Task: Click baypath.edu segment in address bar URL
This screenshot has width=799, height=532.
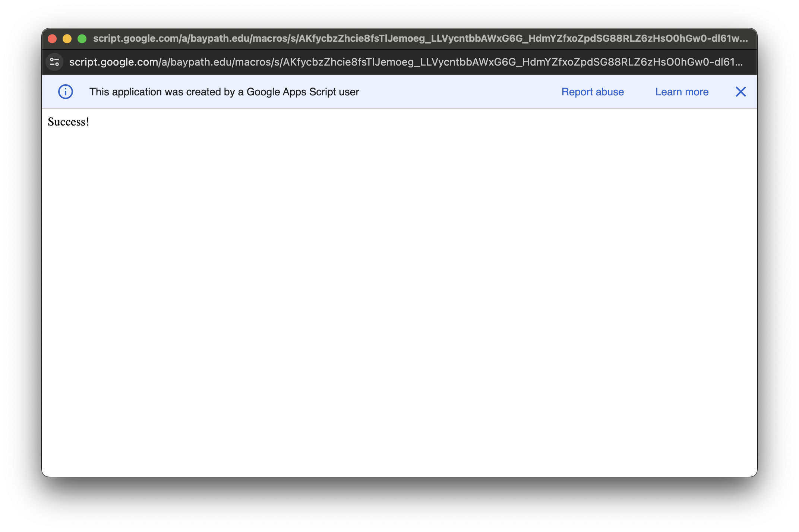Action: pyautogui.click(x=201, y=62)
